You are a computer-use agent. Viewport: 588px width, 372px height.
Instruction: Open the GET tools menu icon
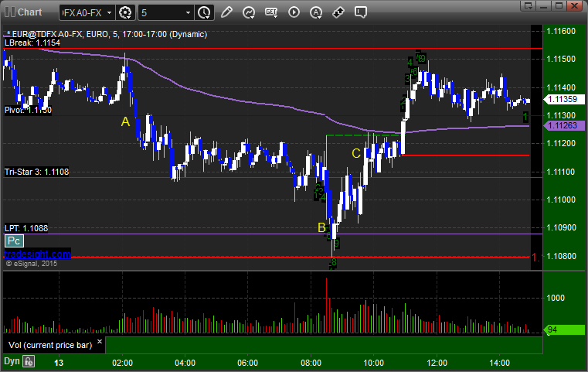click(271, 12)
